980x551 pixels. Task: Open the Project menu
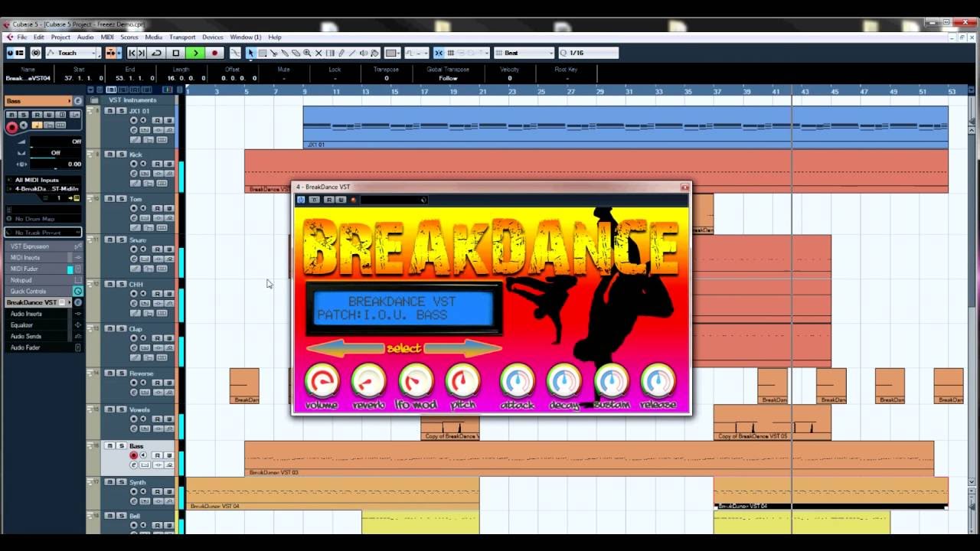coord(60,37)
